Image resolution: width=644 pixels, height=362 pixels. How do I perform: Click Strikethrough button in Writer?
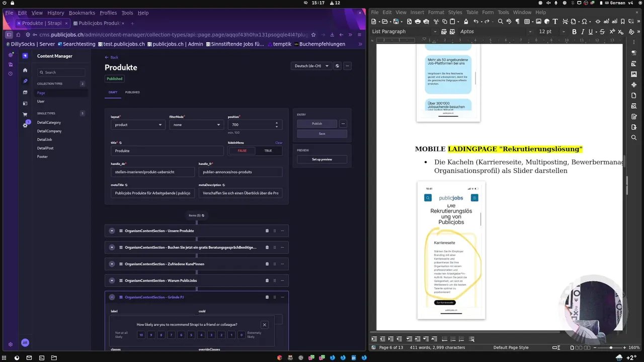click(x=602, y=32)
